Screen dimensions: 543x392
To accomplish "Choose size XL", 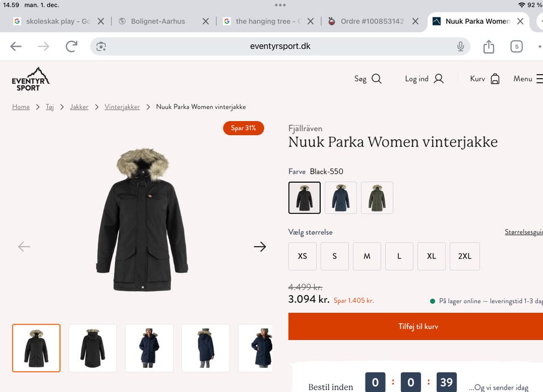I will click(x=432, y=256).
